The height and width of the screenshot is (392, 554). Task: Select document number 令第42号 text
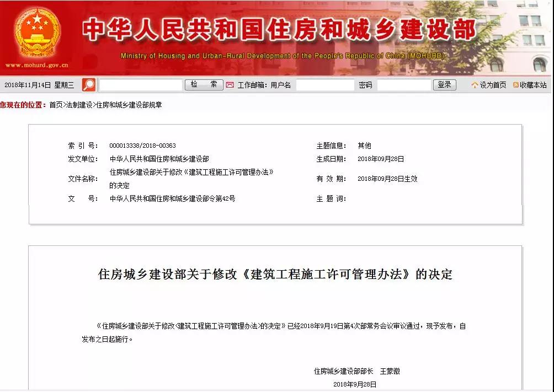[172, 198]
